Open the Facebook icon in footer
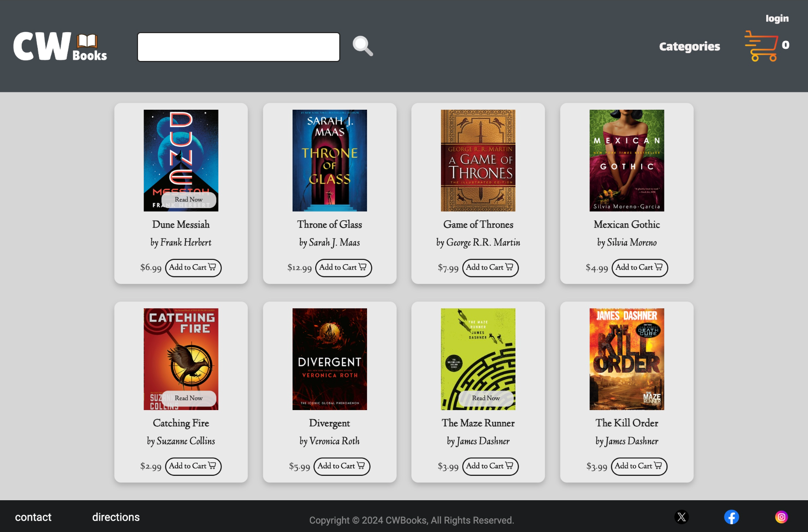 coord(731,517)
